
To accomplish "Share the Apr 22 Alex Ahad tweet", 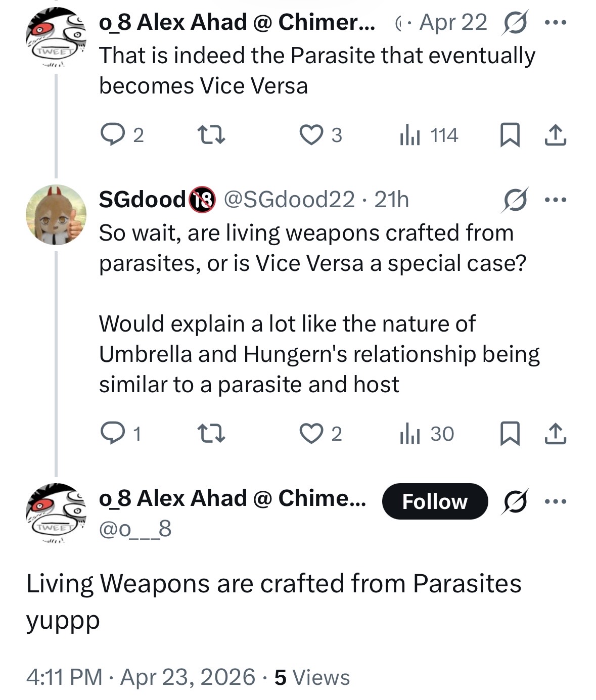I will (555, 135).
